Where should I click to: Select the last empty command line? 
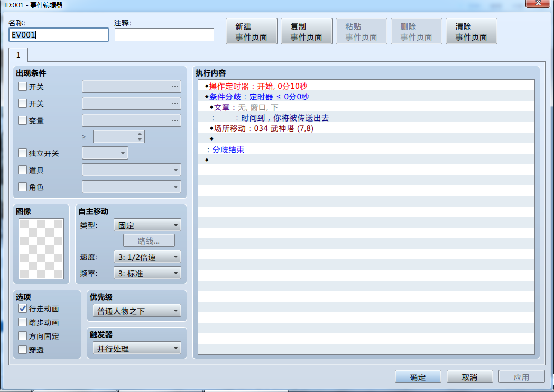[366, 160]
